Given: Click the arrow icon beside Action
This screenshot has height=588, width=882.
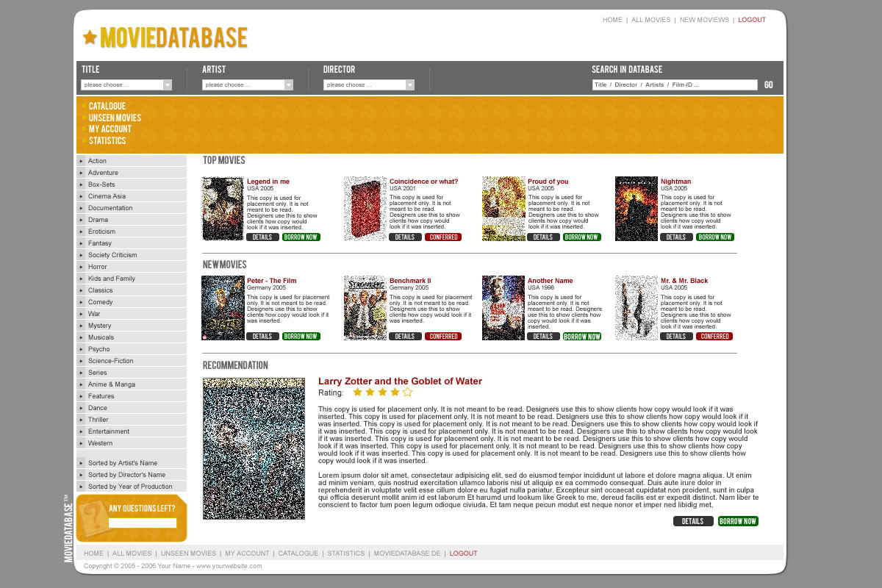Looking at the screenshot, I should (x=82, y=161).
